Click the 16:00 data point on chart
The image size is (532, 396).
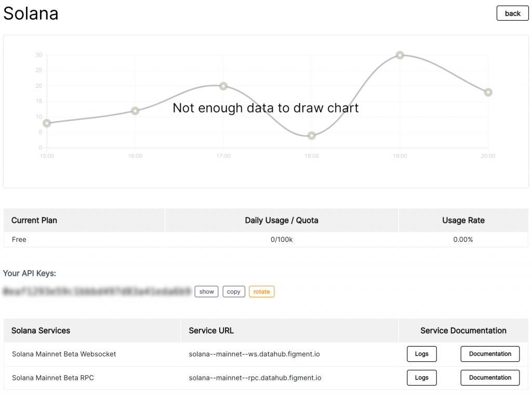[x=135, y=111]
